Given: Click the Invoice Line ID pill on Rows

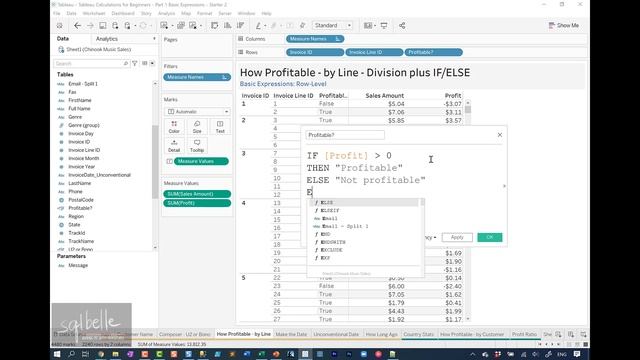Looking at the screenshot, I should pyautogui.click(x=374, y=52).
